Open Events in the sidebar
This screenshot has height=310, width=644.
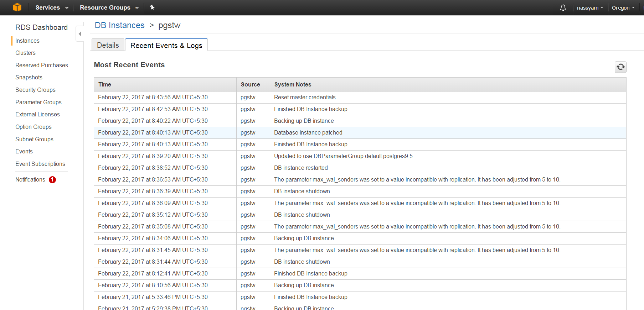[24, 151]
